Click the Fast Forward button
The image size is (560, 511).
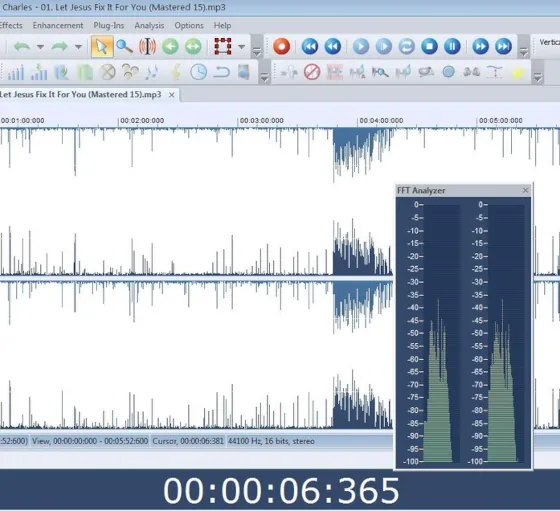point(481,46)
